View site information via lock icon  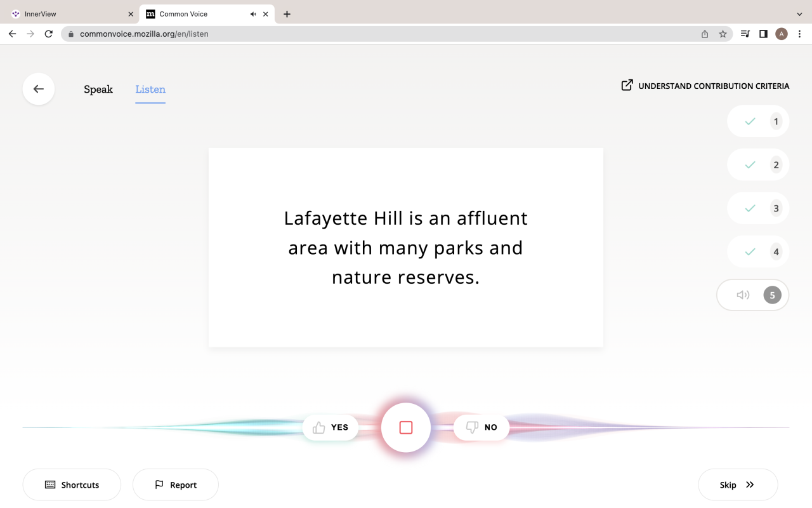tap(70, 34)
